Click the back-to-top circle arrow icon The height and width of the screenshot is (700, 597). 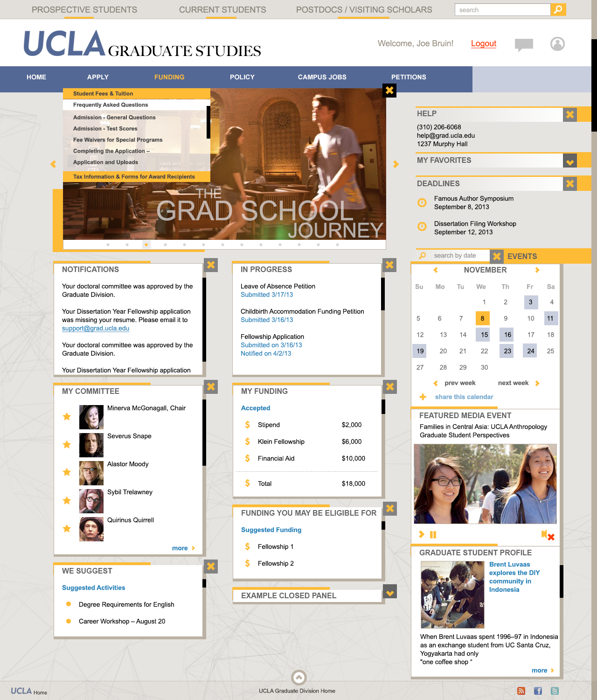298,677
